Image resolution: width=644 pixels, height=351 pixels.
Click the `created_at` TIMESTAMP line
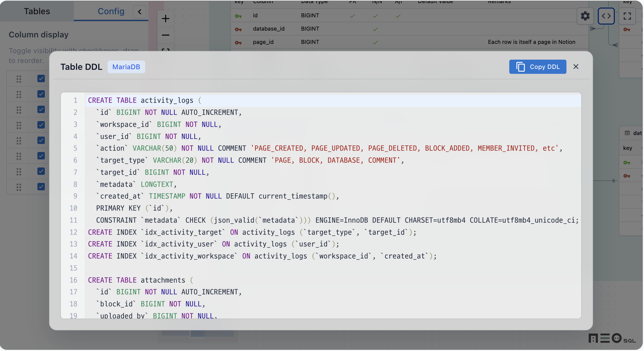[x=333, y=196]
